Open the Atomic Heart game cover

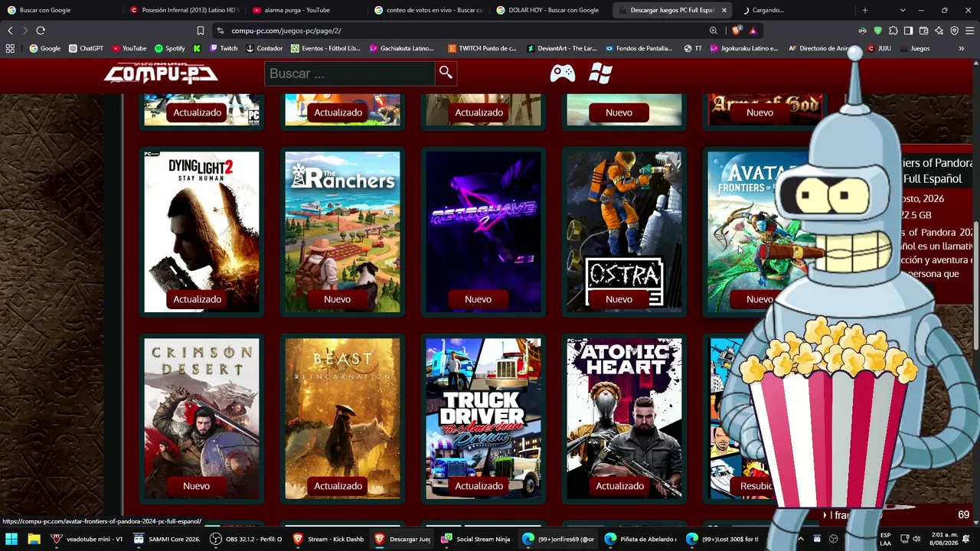pyautogui.click(x=624, y=419)
